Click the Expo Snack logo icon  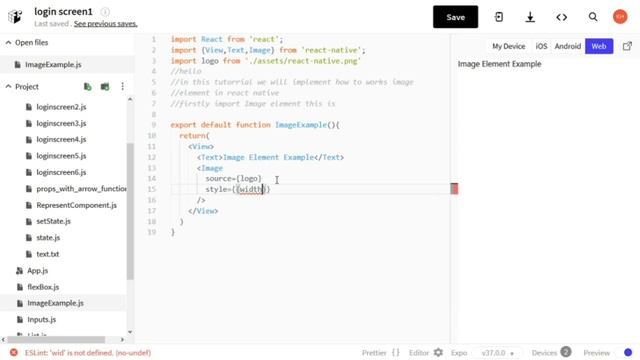pyautogui.click(x=15, y=17)
